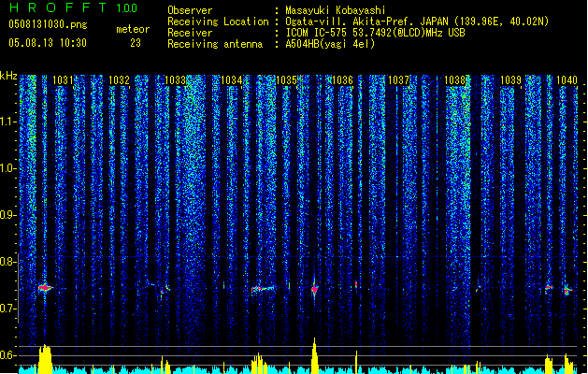Image resolution: width=588 pixels, height=374 pixels.
Task: Click the HROFFT 1.0.0 title text
Action: [x=73, y=7]
